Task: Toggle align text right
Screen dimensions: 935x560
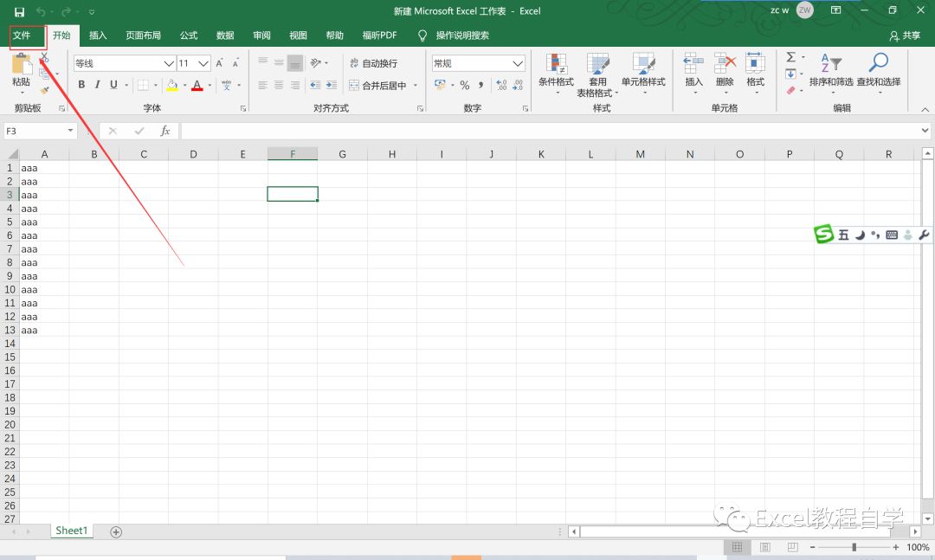Action: click(x=295, y=86)
